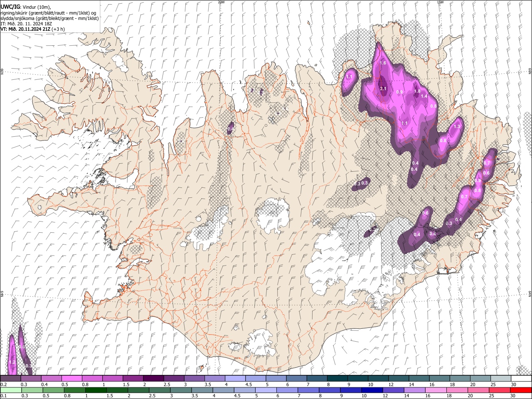This screenshot has width=532, height=399.
Task: Select the pale grey swatch labeled 25 in upper legend row
Action: (x=500, y=379)
